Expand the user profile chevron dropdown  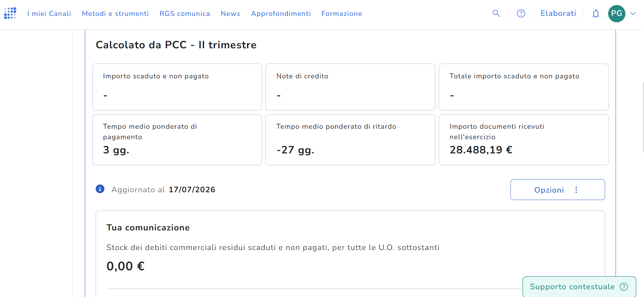click(x=633, y=14)
